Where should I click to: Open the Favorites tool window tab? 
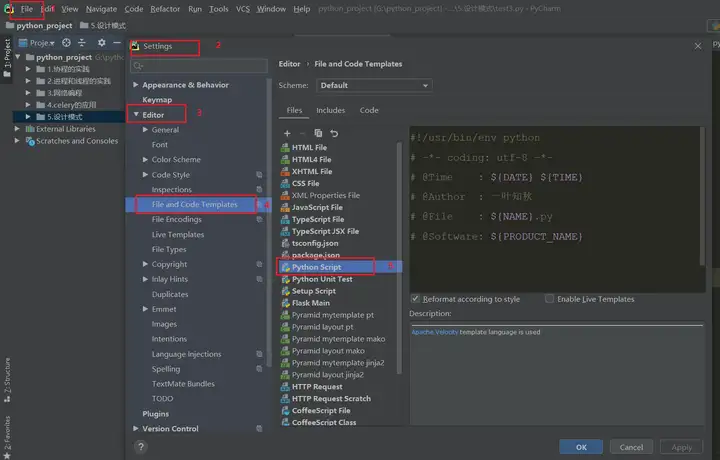[x=7, y=436]
